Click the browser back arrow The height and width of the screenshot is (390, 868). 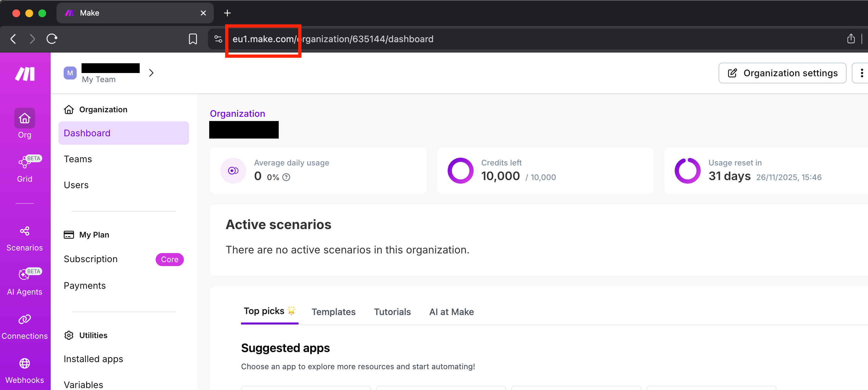[13, 39]
